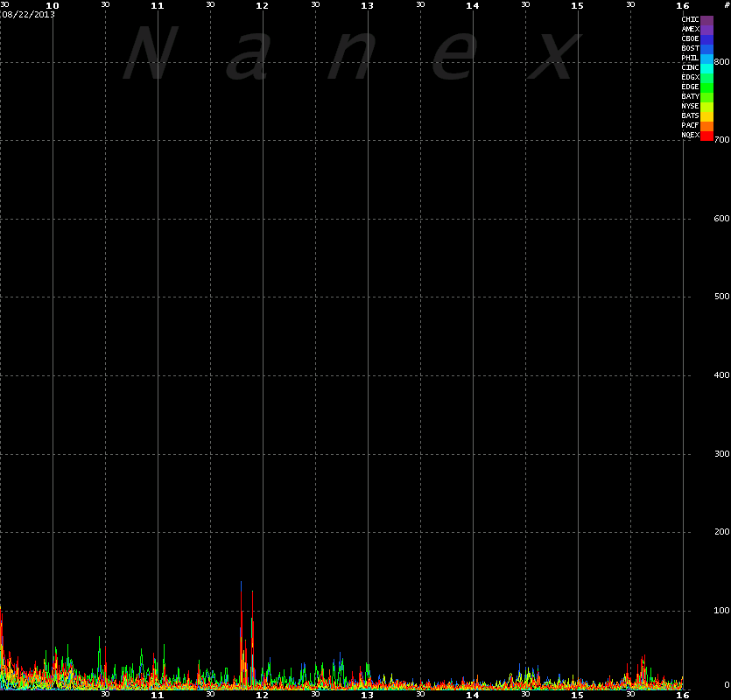Click hour 13 on the bottom time axis
This screenshot has height=700, width=731.
point(368,695)
